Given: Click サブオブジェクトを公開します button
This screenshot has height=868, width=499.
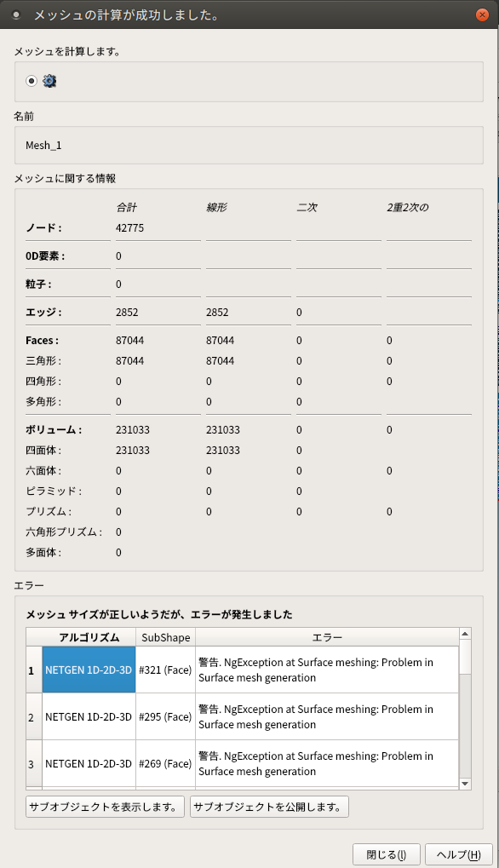Looking at the screenshot, I should 269,807.
